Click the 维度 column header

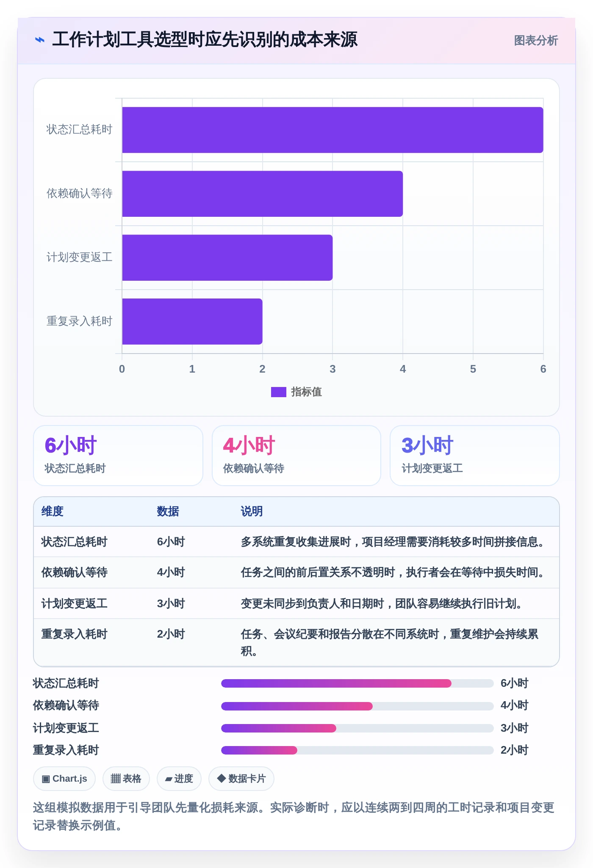pos(53,511)
